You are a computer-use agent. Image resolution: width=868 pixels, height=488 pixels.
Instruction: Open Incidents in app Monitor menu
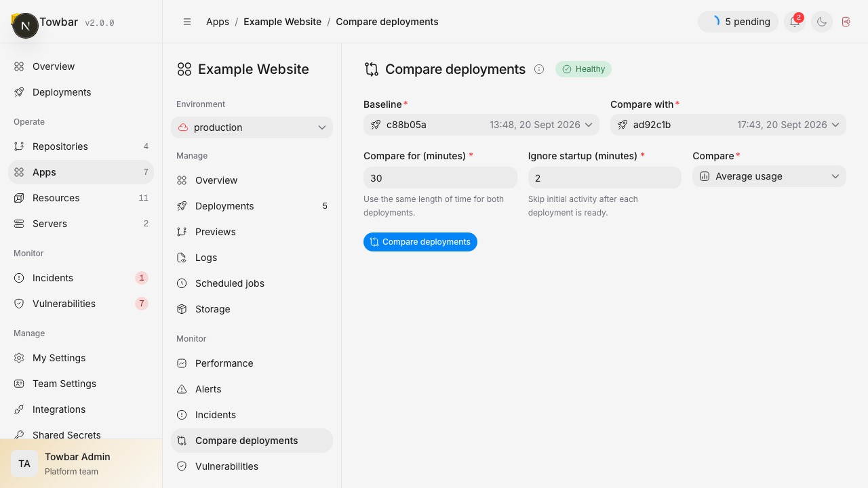click(x=252, y=415)
